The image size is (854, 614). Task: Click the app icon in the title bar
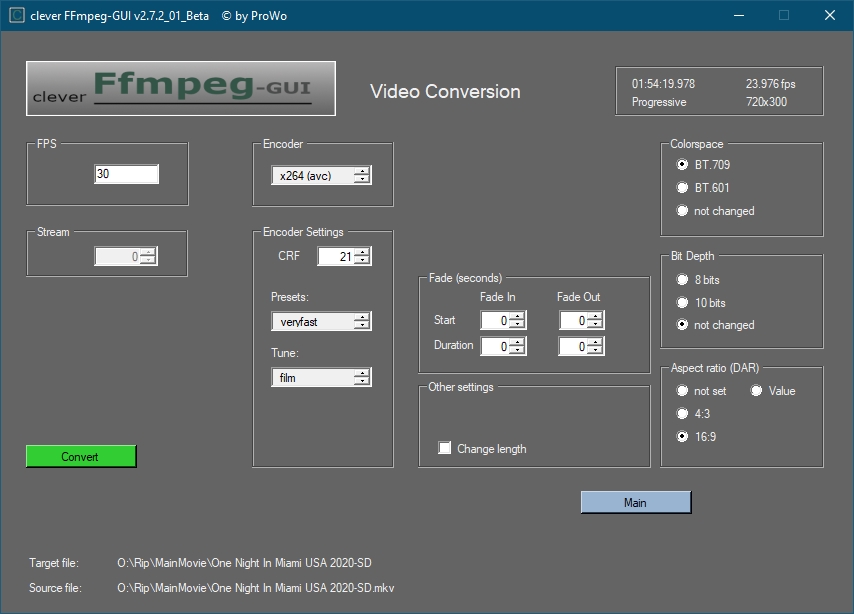pyautogui.click(x=15, y=15)
